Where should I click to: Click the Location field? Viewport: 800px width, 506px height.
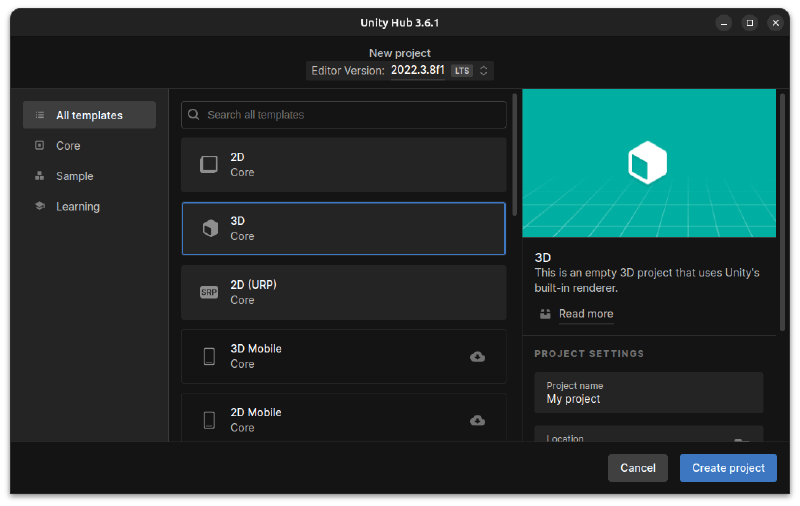click(x=648, y=434)
